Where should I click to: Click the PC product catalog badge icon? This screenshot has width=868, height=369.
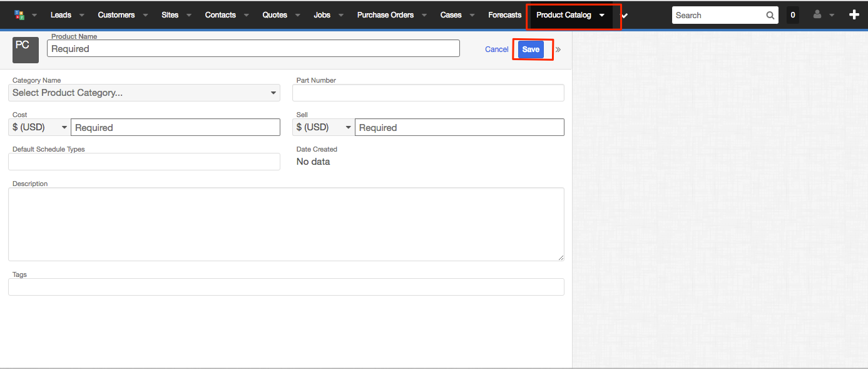pyautogui.click(x=26, y=50)
